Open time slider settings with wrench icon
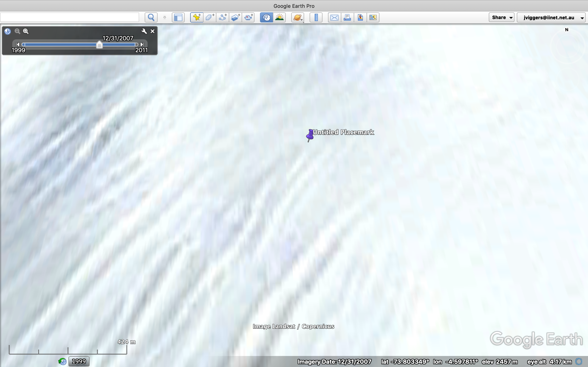 (x=144, y=31)
